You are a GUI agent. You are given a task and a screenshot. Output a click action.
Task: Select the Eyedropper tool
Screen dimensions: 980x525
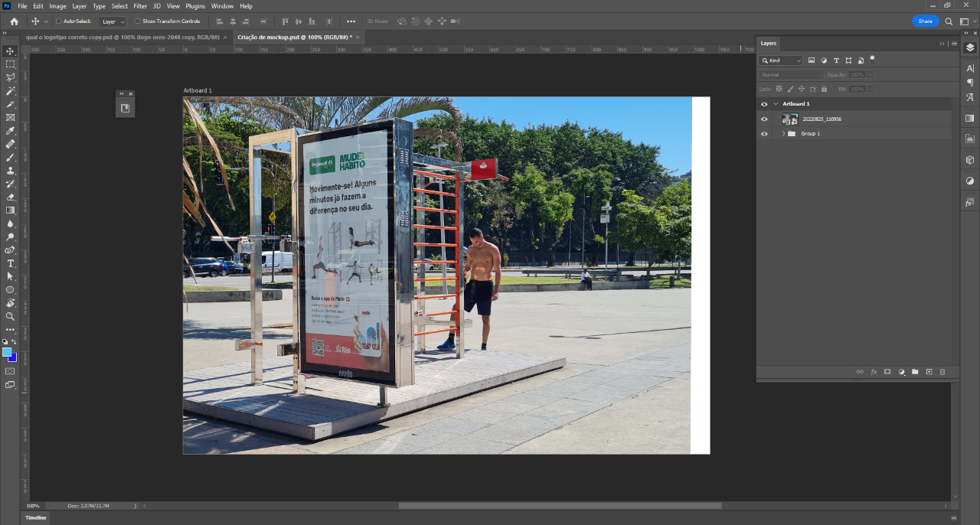pos(10,131)
